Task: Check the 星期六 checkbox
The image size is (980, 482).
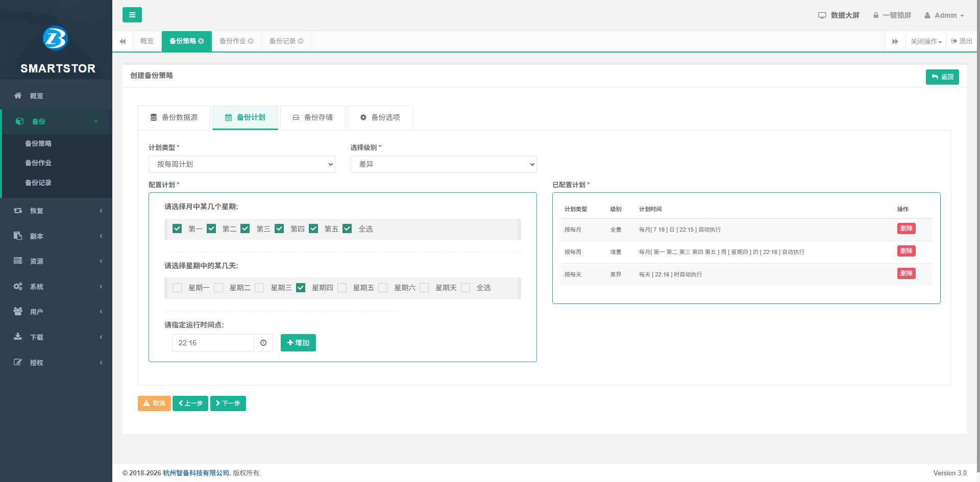Action: pyautogui.click(x=383, y=288)
